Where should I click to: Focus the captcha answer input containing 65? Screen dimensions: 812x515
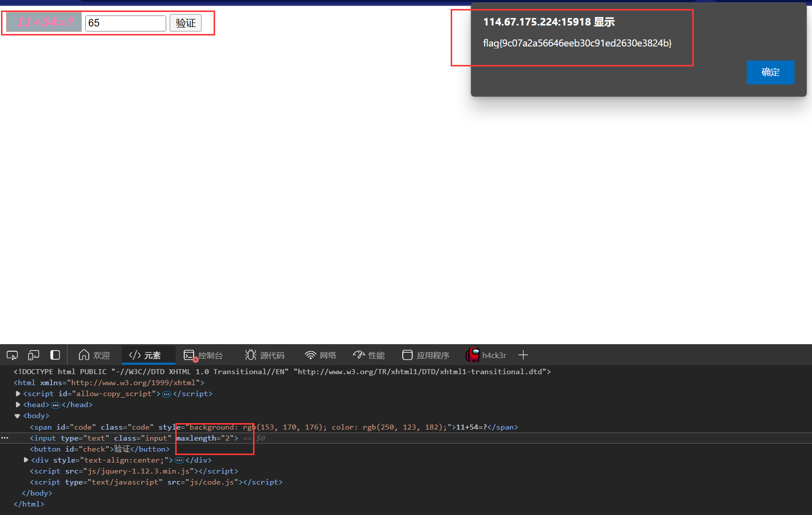click(126, 23)
